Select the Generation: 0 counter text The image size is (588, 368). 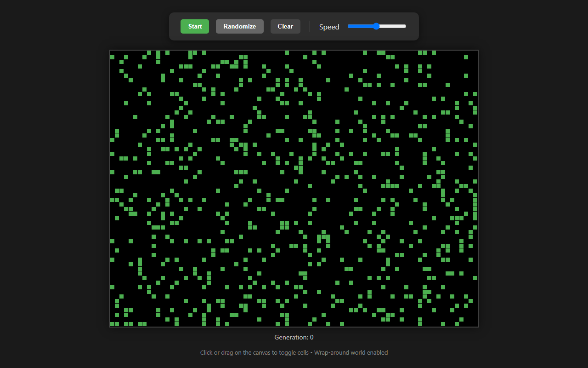click(294, 337)
